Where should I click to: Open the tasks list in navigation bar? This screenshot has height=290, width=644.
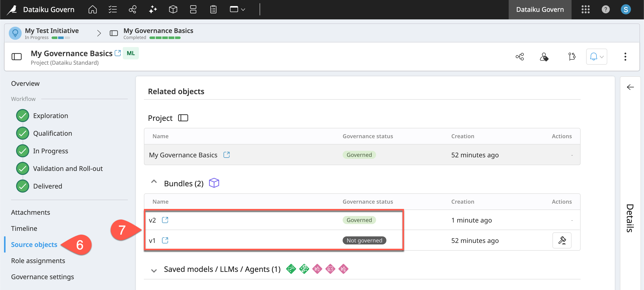pyautogui.click(x=112, y=10)
